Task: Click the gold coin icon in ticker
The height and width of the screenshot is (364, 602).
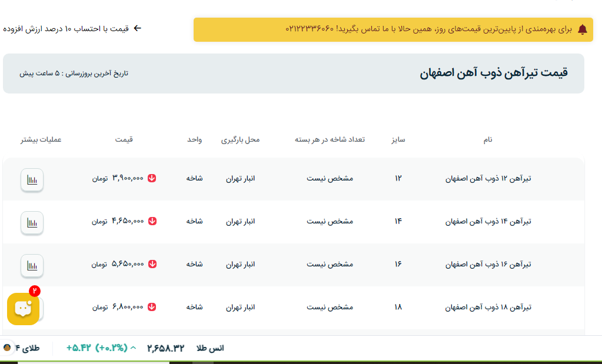Action: pos(7,348)
